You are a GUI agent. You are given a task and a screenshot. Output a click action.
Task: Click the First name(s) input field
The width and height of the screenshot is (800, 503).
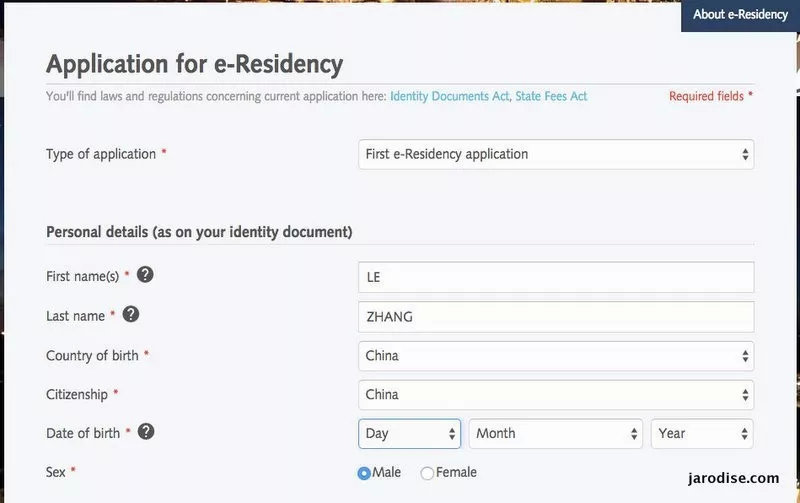click(x=556, y=277)
